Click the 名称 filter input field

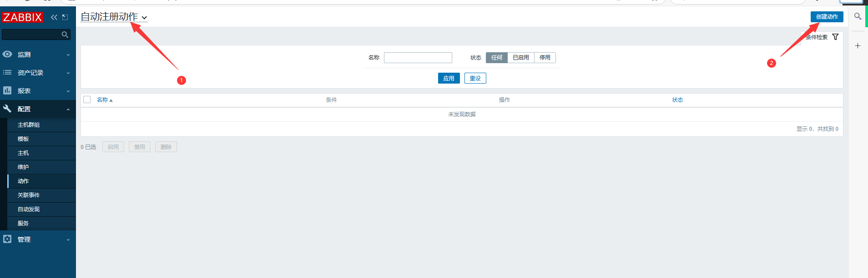tap(418, 58)
